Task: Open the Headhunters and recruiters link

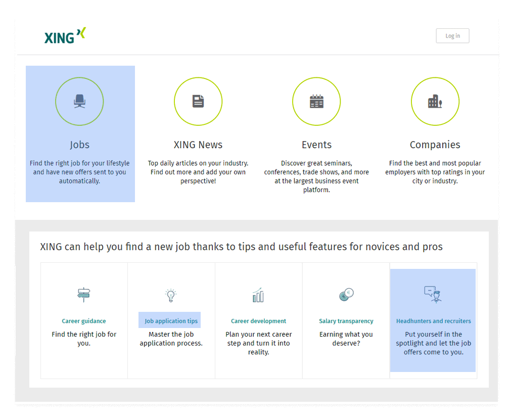Action: pyautogui.click(x=433, y=321)
